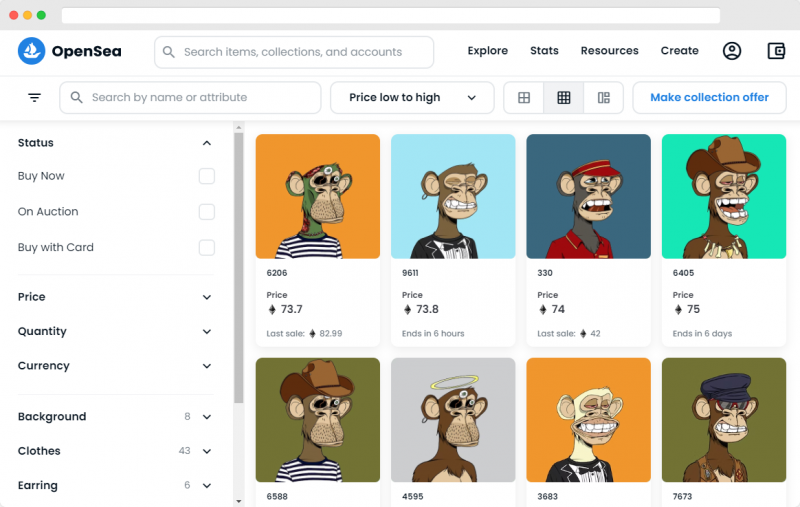
Task: Expand the Background attribute filter
Action: [x=207, y=417]
